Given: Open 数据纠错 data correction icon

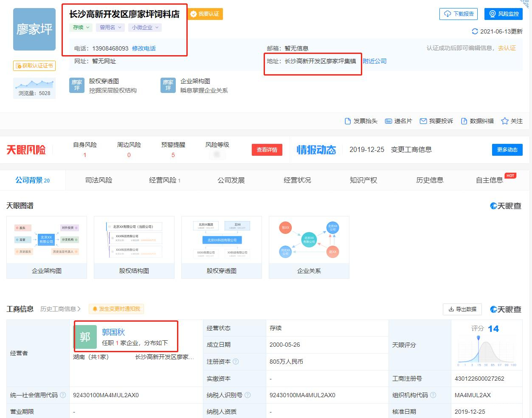Looking at the screenshot, I should (464, 121).
